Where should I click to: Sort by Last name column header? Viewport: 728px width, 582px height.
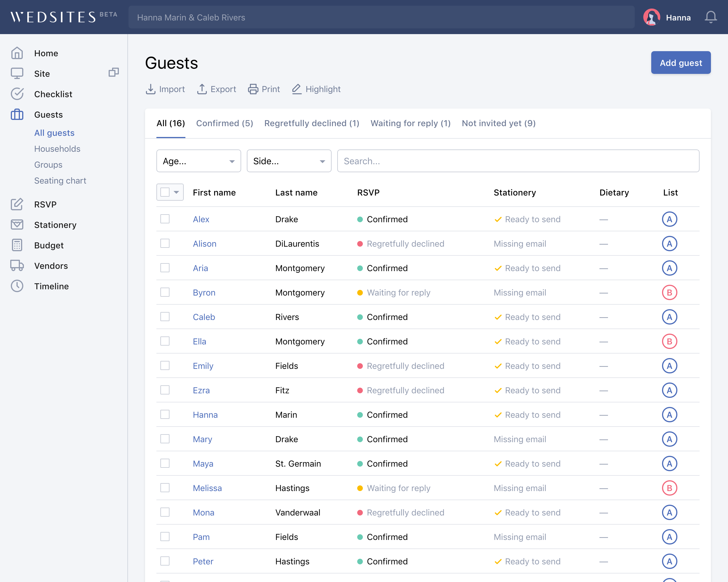pyautogui.click(x=296, y=192)
